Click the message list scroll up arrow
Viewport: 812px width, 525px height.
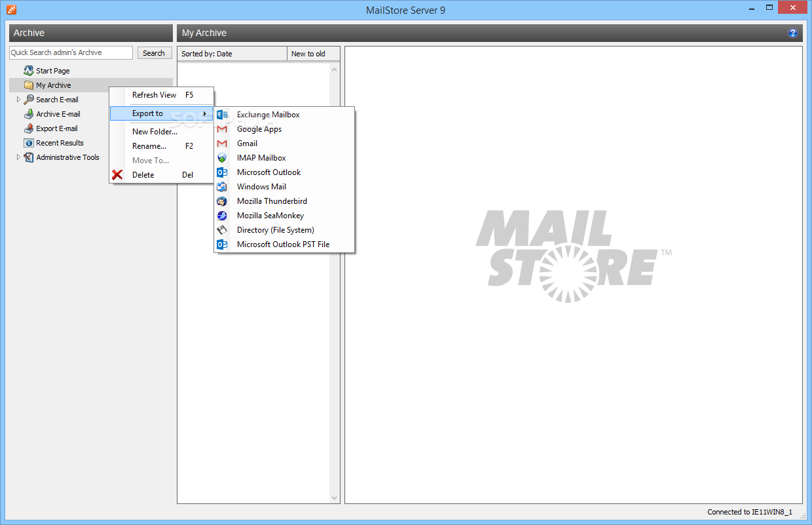point(335,69)
